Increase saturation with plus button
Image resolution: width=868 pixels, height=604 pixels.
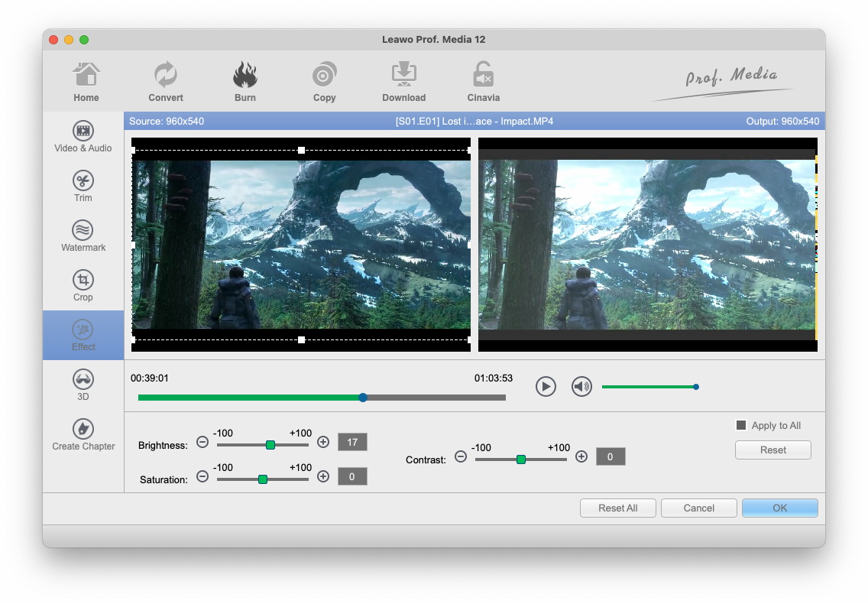click(323, 476)
